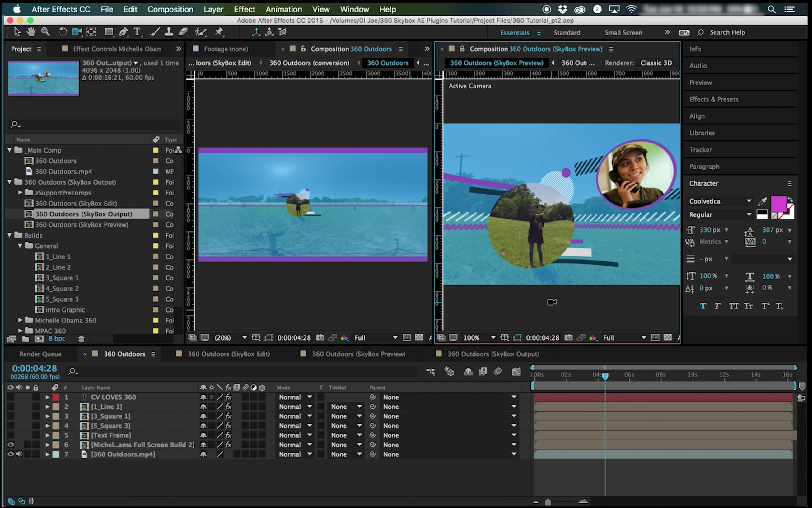Open the Coolvetica font family dropdown
Screen dimensions: 812x508
tap(749, 201)
